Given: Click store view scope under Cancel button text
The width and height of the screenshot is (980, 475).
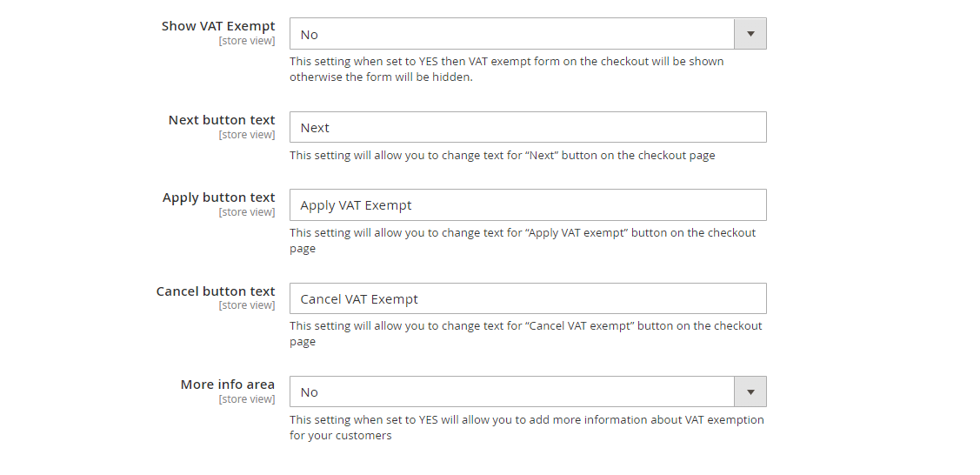Looking at the screenshot, I should (247, 306).
